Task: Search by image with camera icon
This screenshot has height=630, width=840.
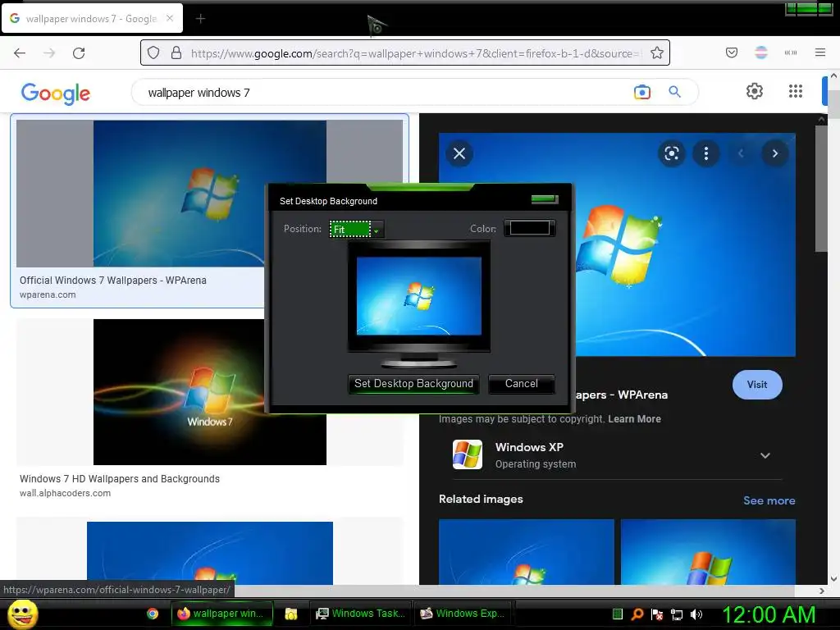Action: pos(641,92)
